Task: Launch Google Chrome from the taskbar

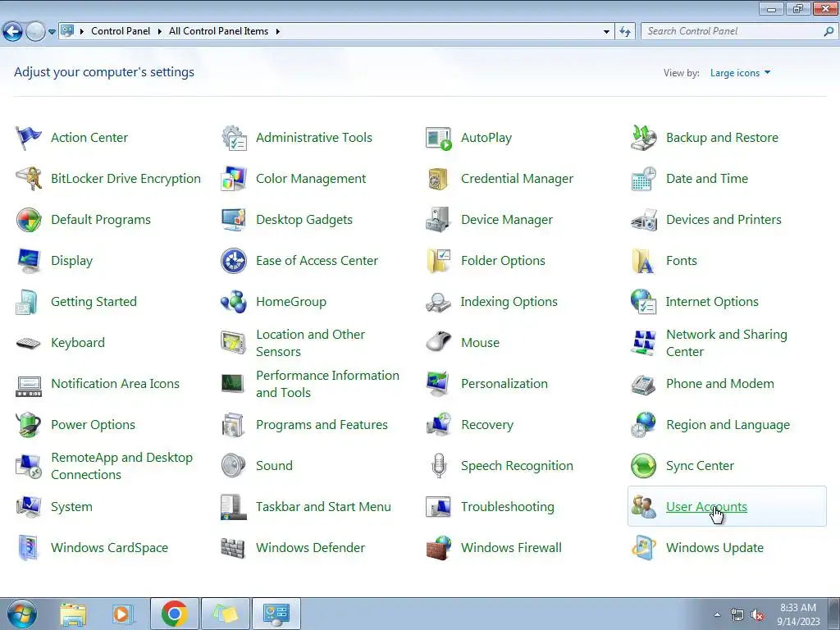Action: [x=174, y=614]
